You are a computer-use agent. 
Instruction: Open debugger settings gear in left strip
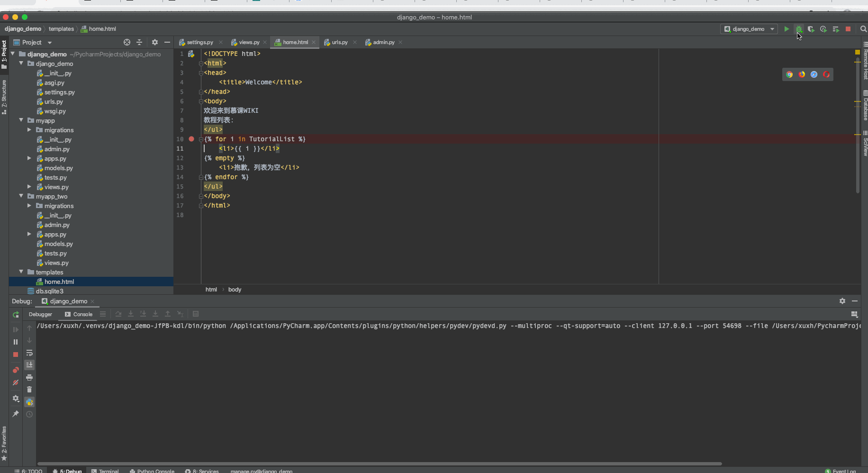click(x=16, y=399)
